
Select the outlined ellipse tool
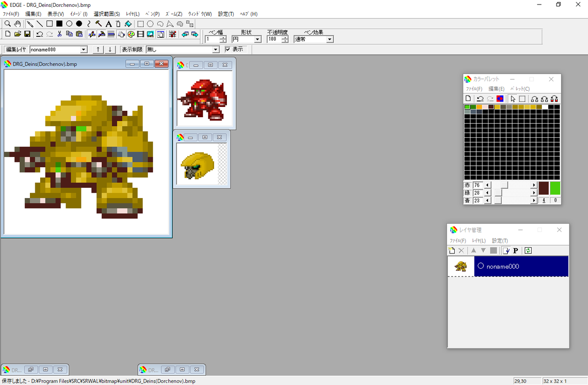pyautogui.click(x=69, y=24)
